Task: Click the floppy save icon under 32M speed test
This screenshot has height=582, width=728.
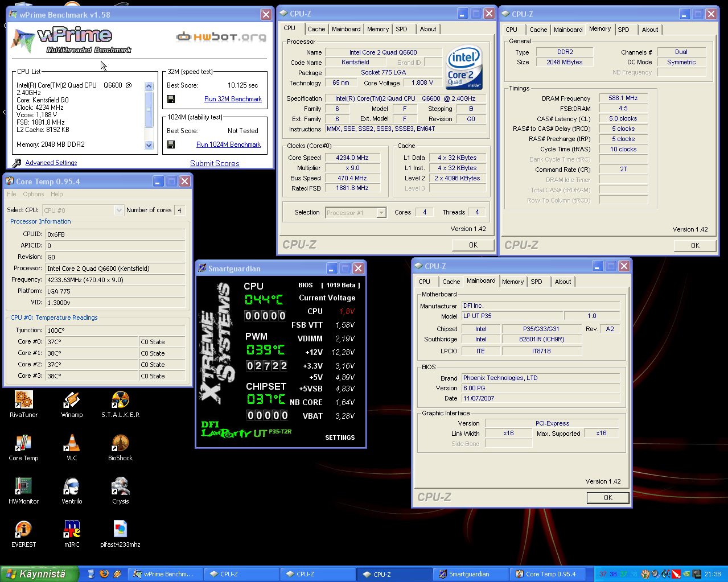Action: tap(171, 99)
